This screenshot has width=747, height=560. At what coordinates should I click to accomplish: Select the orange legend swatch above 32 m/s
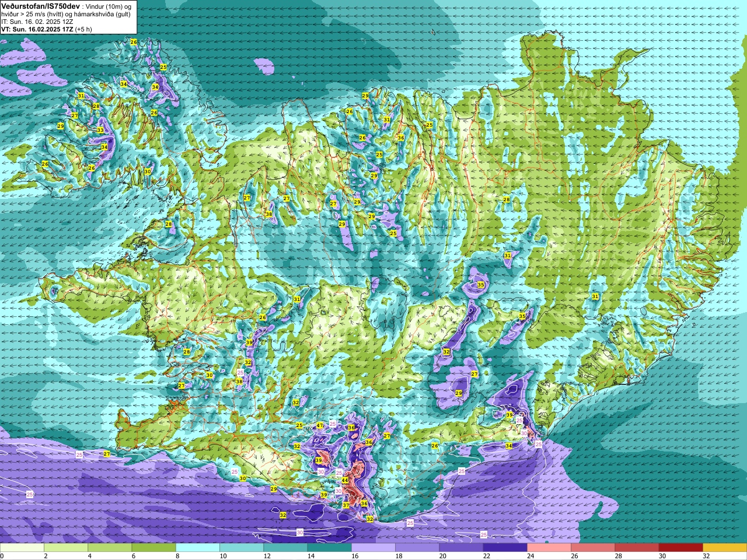pos(725,548)
